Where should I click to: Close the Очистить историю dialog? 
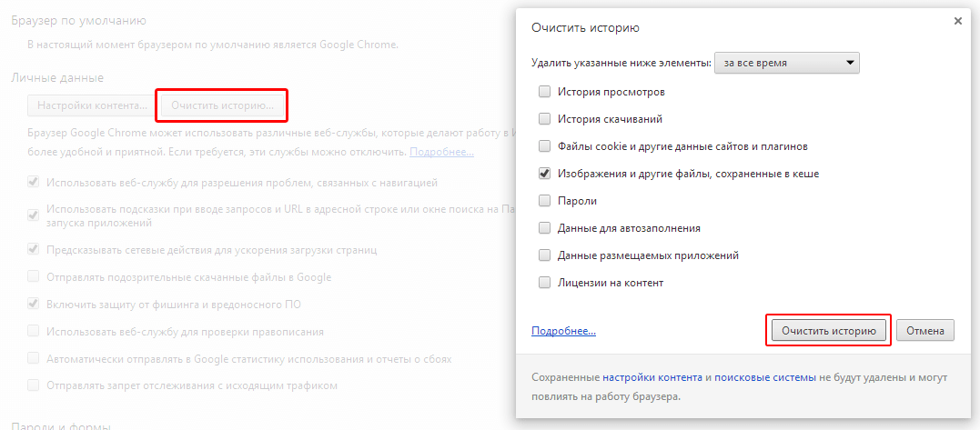tap(957, 21)
